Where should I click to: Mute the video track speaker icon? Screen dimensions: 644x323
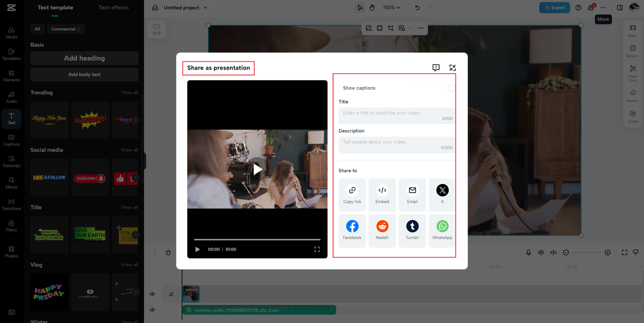[x=152, y=294]
